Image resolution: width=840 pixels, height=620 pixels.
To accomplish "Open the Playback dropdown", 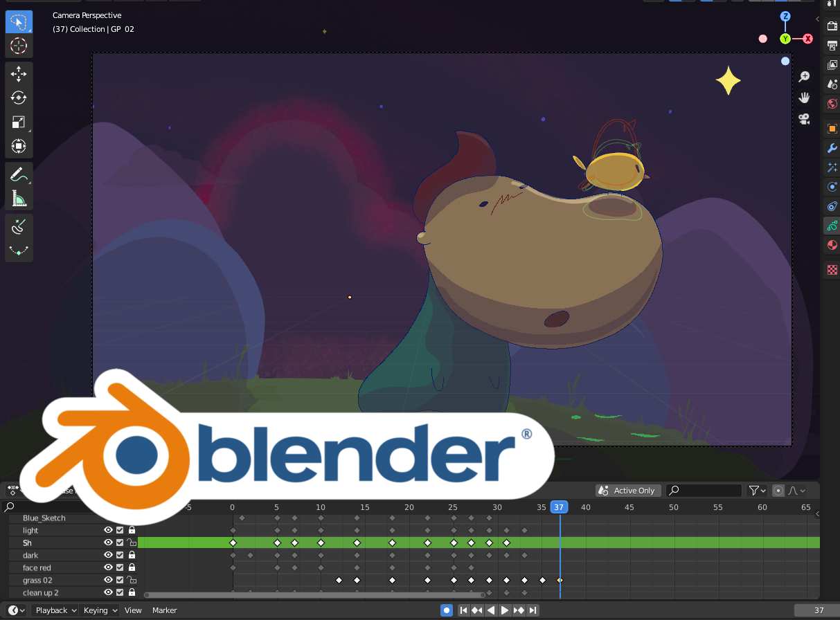I will [56, 610].
